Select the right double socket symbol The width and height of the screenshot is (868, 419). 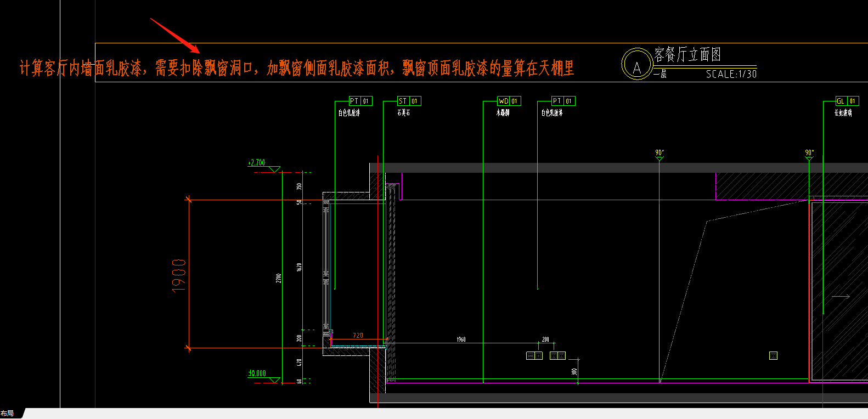[x=557, y=356]
